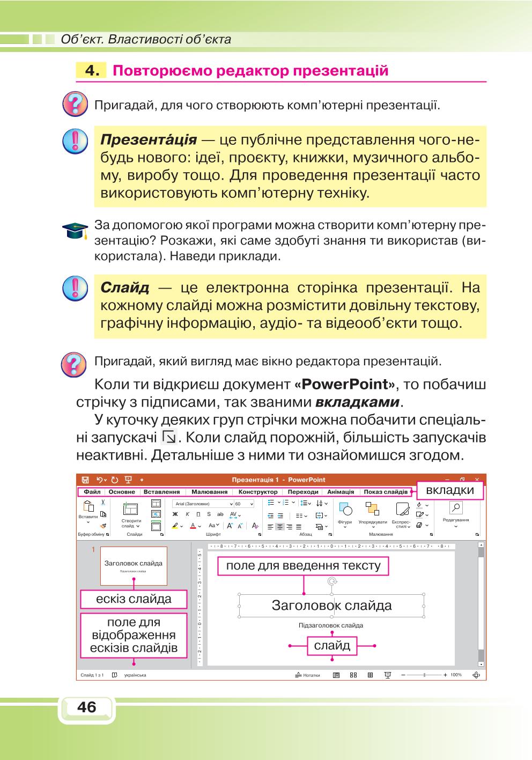The height and width of the screenshot is (760, 532).
Task: Click the Вставити paste clipboard icon
Action: click(89, 506)
